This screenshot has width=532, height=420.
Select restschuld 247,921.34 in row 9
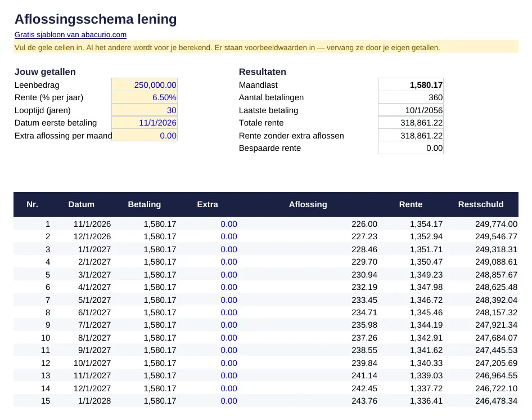click(497, 325)
